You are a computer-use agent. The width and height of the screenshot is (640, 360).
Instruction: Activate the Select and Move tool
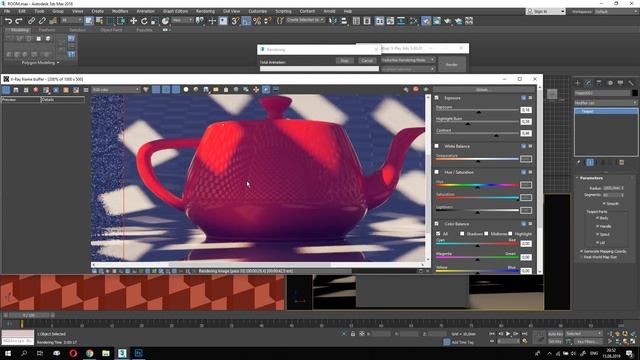[133, 21]
